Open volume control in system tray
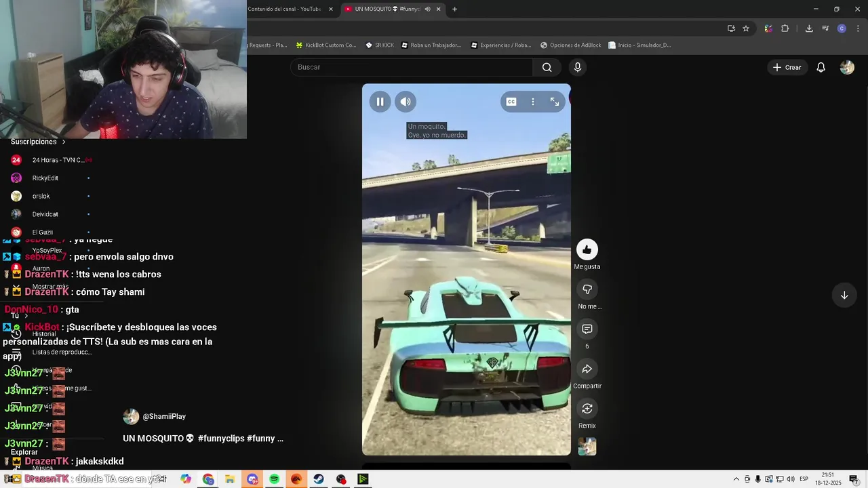This screenshot has height=488, width=868. (x=790, y=479)
